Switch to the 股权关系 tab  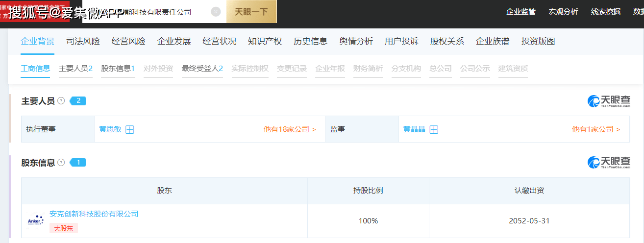(x=447, y=42)
